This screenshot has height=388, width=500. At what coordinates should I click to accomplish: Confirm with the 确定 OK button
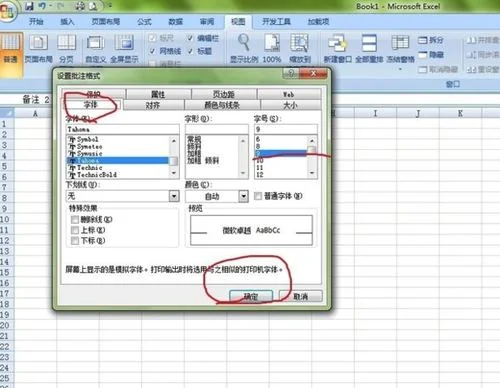click(251, 296)
